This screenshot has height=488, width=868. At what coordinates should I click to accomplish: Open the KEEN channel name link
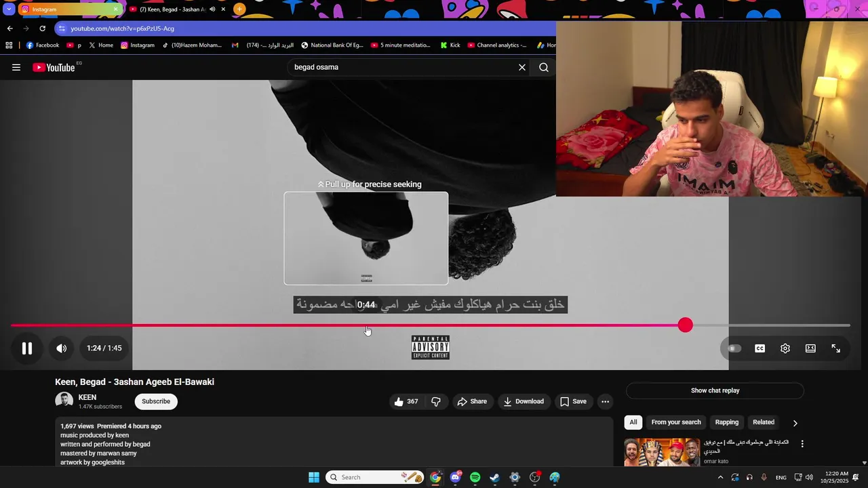tap(87, 397)
